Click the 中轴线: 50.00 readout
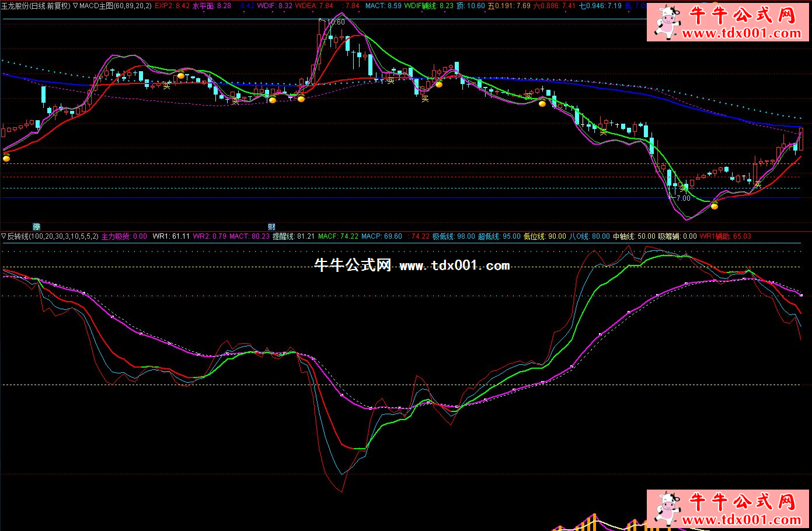 point(634,236)
